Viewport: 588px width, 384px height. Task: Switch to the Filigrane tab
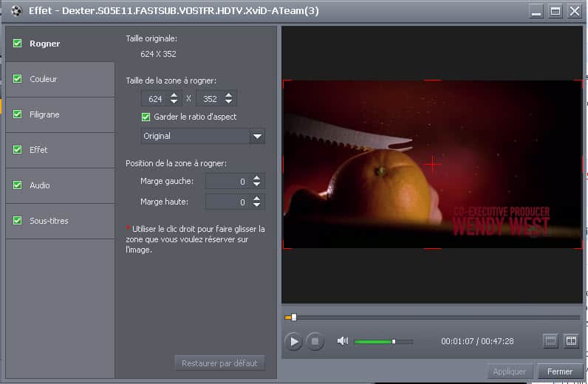coord(60,114)
